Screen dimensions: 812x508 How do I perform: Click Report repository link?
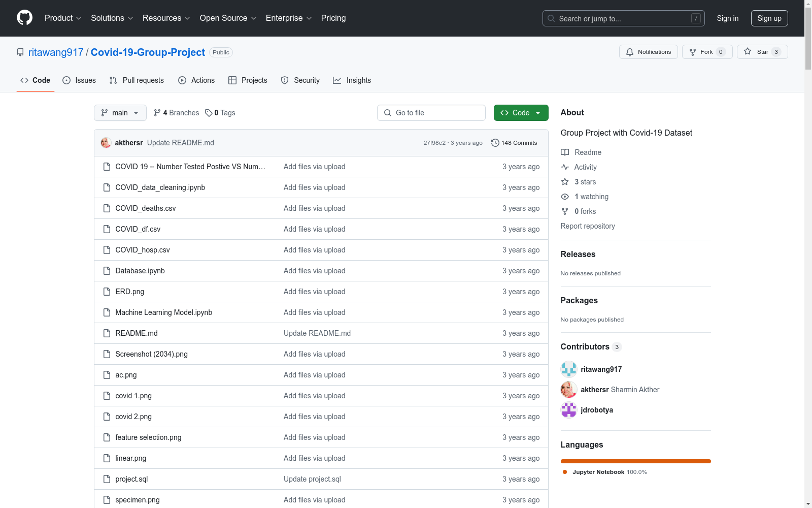coord(588,226)
